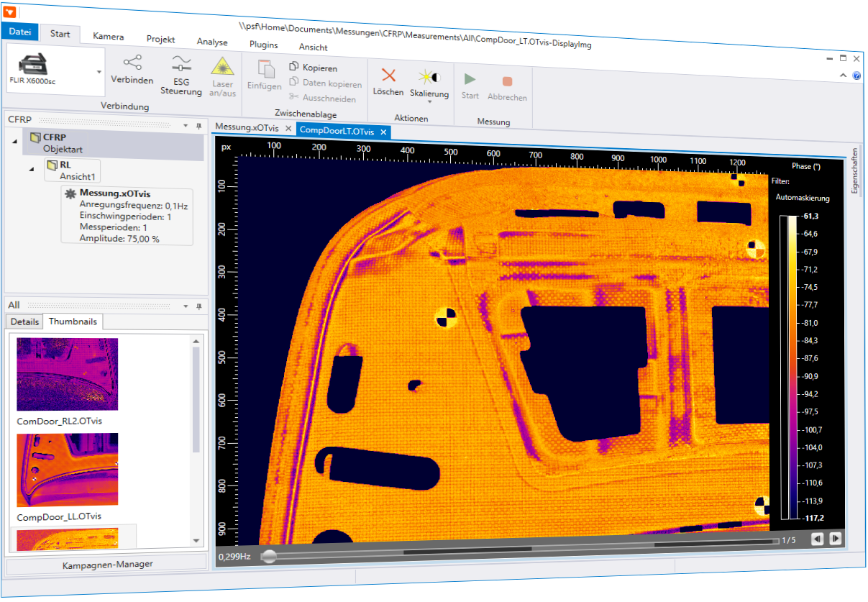This screenshot has height=602, width=868.
Task: Click the CFRP folder icon in tree
Action: (x=35, y=137)
